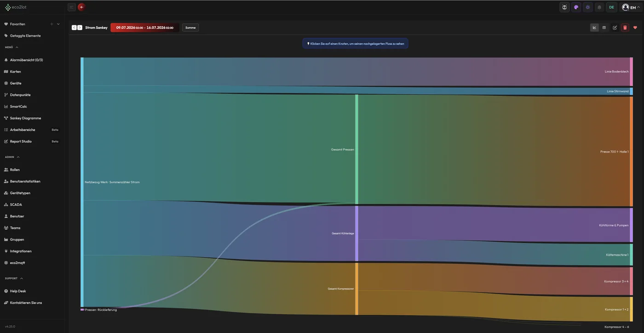Click the Summe aggregation button
644x333 pixels.
(190, 28)
